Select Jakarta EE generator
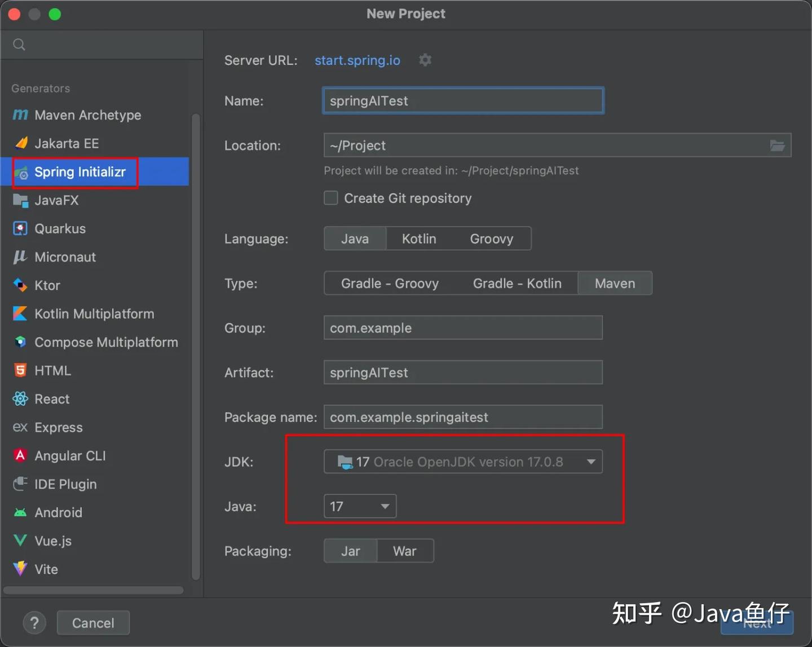812x647 pixels. click(x=95, y=143)
